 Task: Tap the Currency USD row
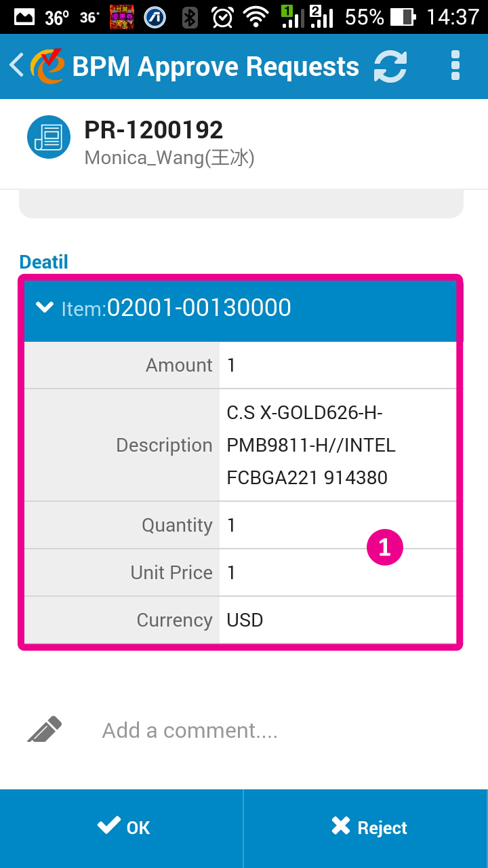click(x=240, y=620)
